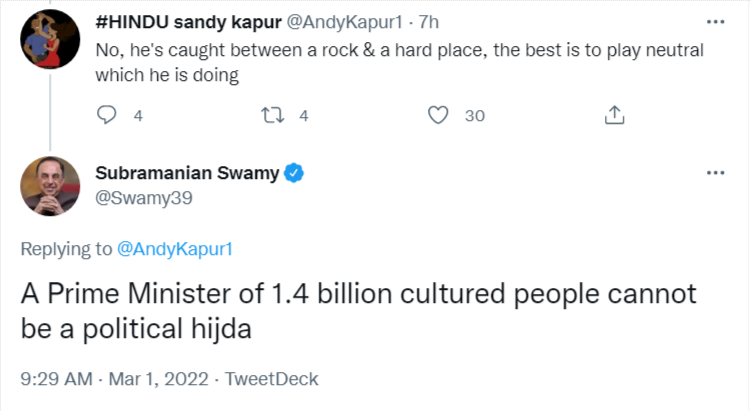Viewport: 751px width, 411px height.
Task: Open the 9:29 AM · Mar 1, 2022 timestamp
Action: coord(115,379)
